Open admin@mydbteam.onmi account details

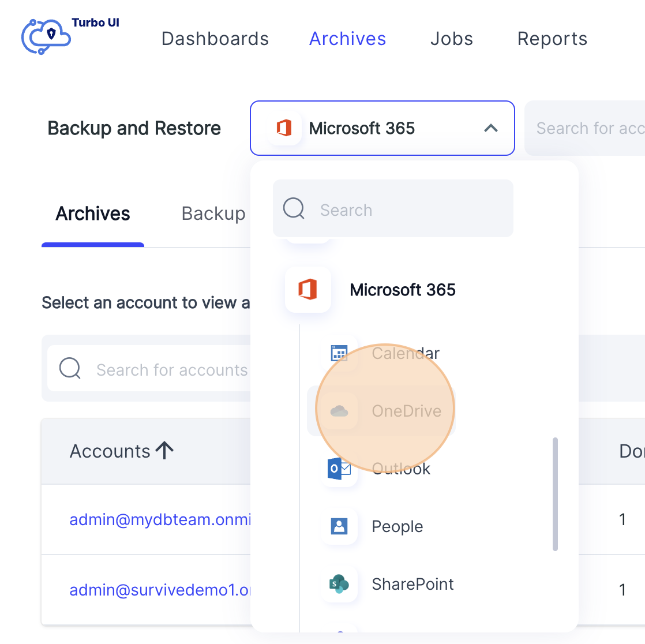[x=159, y=519]
